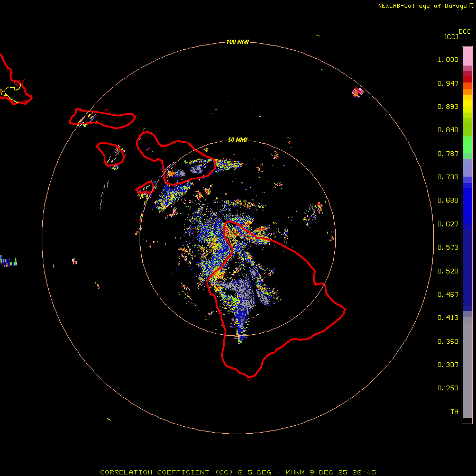Click the 1.000 legend value
This screenshot has height=476, width=476.
[448, 59]
